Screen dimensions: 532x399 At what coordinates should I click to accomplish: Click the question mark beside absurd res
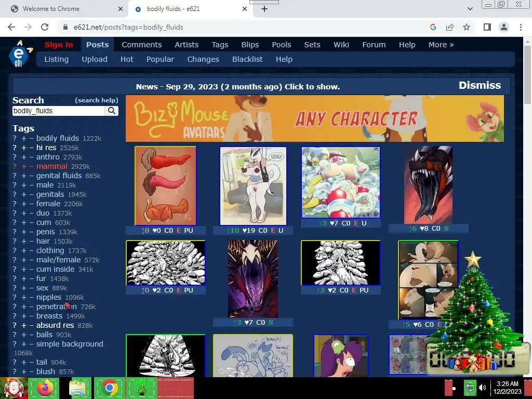(x=14, y=325)
